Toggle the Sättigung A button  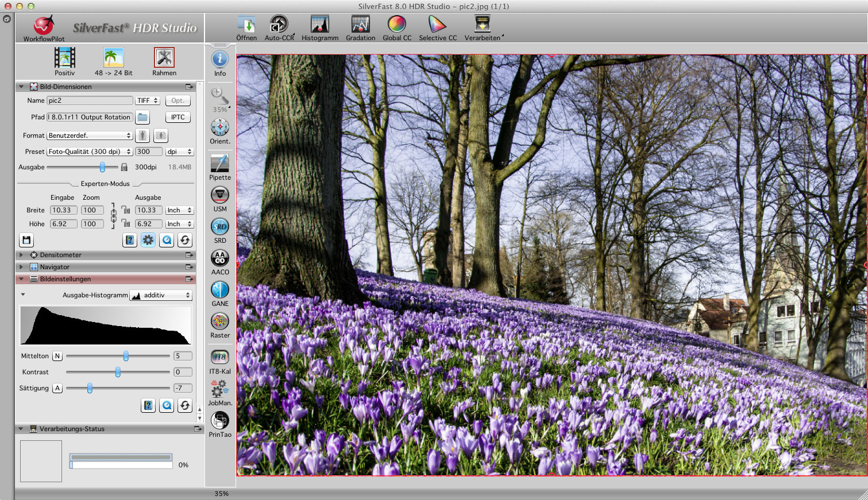click(57, 388)
